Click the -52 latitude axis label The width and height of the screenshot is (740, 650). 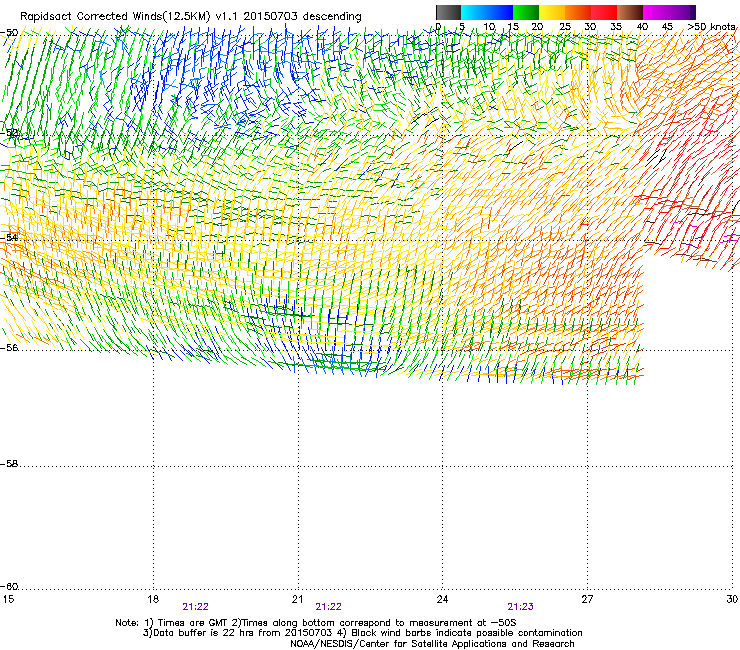[9, 133]
